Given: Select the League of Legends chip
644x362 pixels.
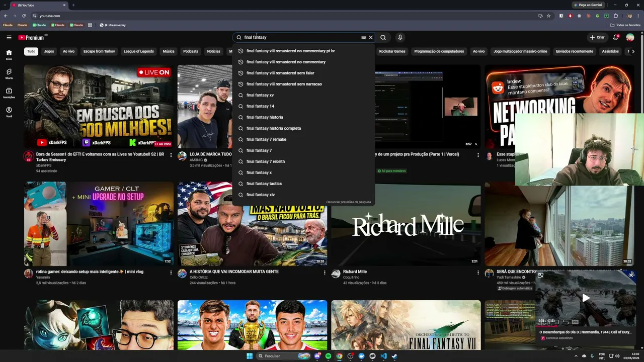Looking at the screenshot, I should click(x=139, y=51).
